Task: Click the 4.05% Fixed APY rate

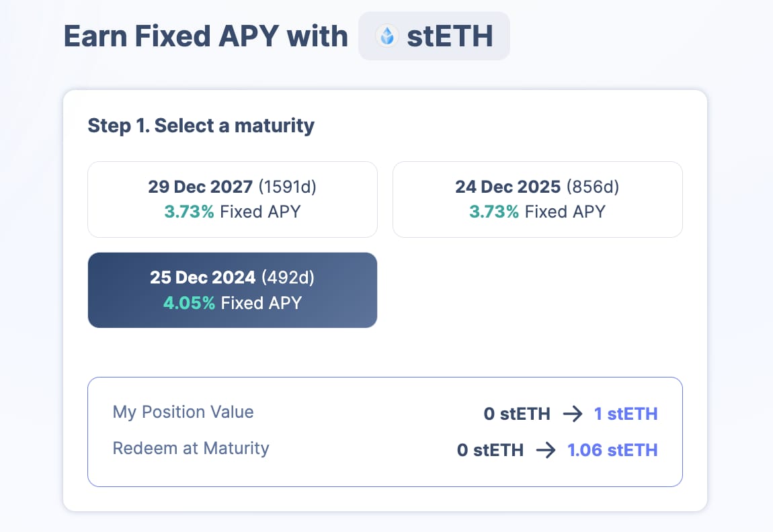Action: point(189,303)
